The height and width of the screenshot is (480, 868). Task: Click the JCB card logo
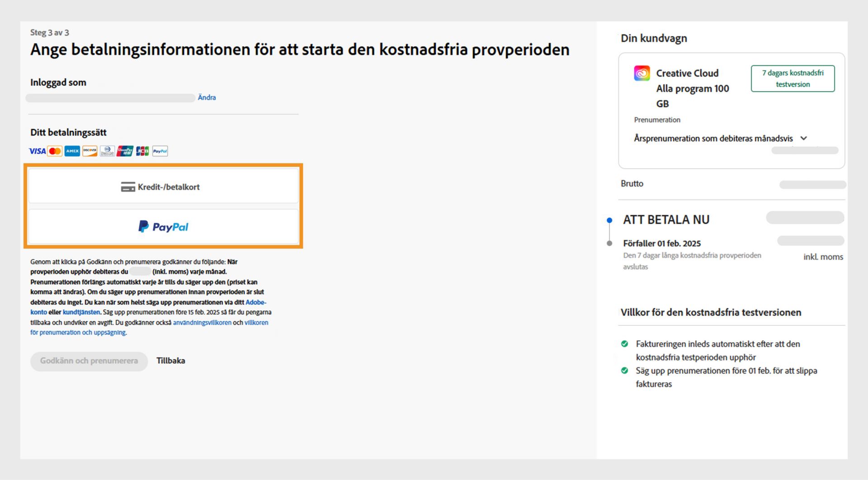pyautogui.click(x=142, y=151)
